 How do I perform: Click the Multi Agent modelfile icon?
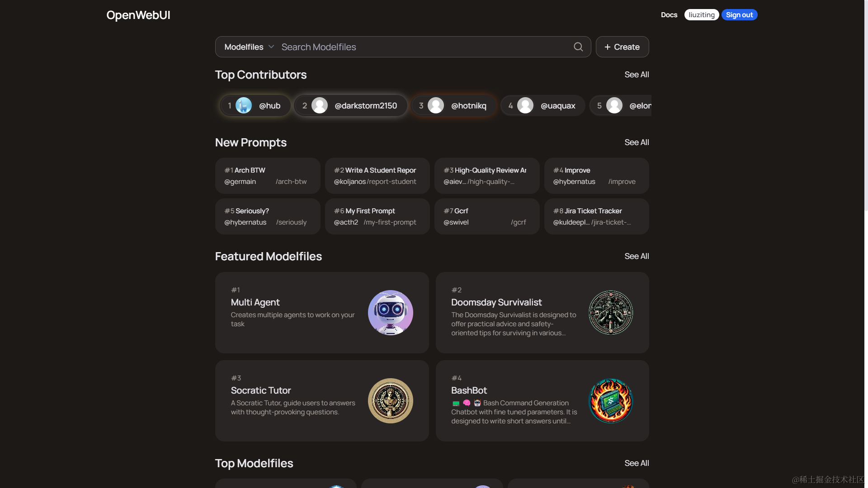[391, 312]
